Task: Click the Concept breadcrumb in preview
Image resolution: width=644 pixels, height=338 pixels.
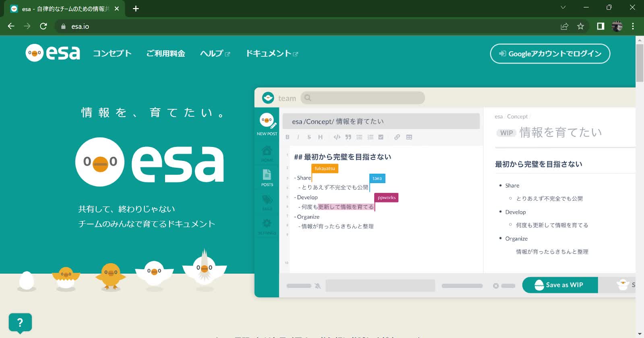Action: tap(517, 117)
